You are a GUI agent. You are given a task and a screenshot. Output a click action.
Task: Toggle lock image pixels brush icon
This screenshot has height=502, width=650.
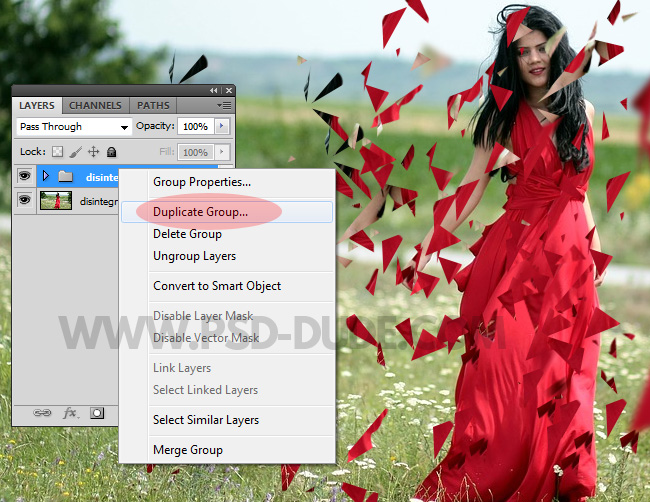pyautogui.click(x=75, y=152)
